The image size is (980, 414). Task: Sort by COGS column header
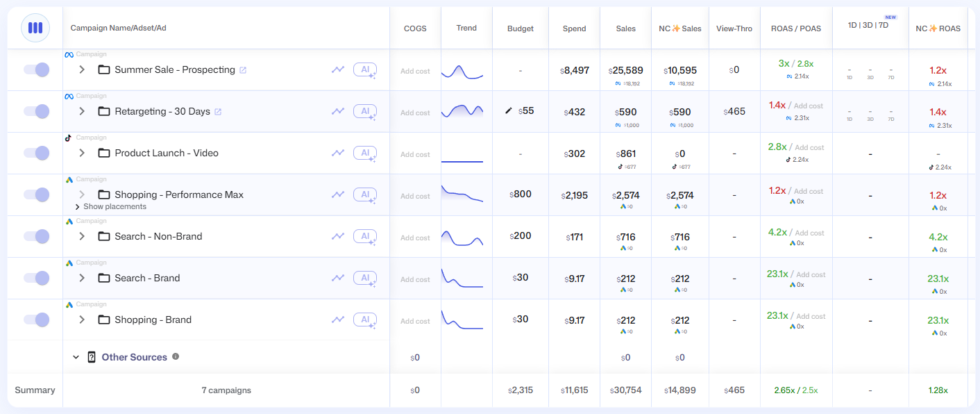click(x=415, y=28)
